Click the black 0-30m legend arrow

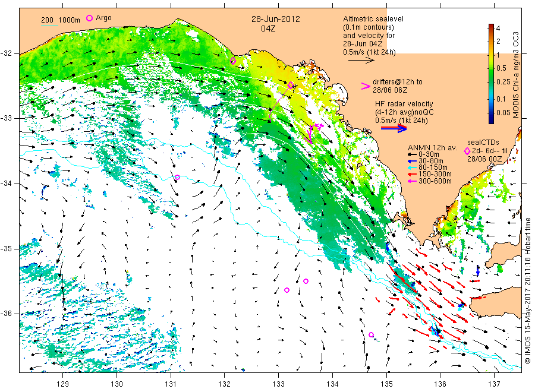(x=413, y=154)
